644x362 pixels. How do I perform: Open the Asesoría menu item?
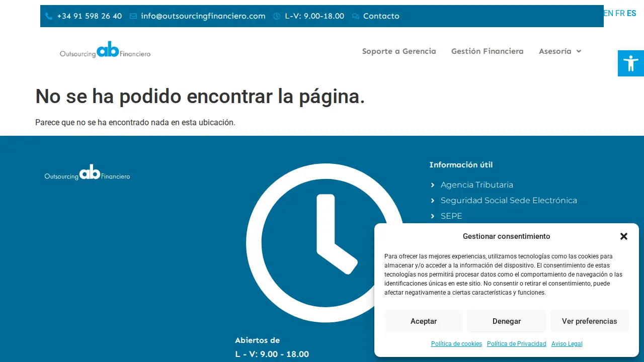pos(555,51)
